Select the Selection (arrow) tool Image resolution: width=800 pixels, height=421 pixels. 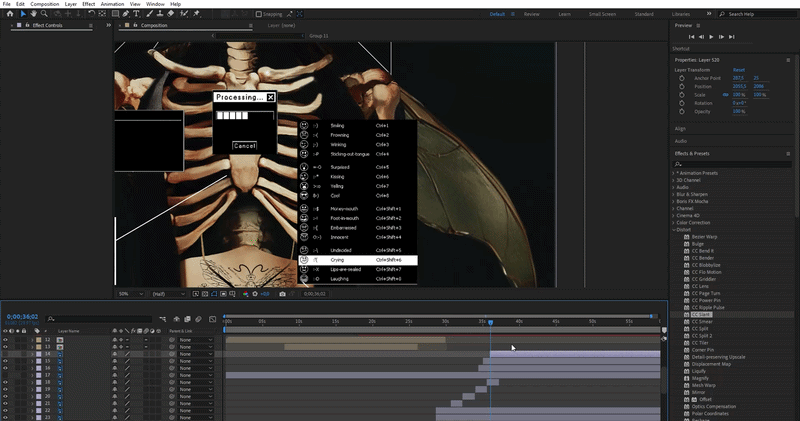[23, 14]
